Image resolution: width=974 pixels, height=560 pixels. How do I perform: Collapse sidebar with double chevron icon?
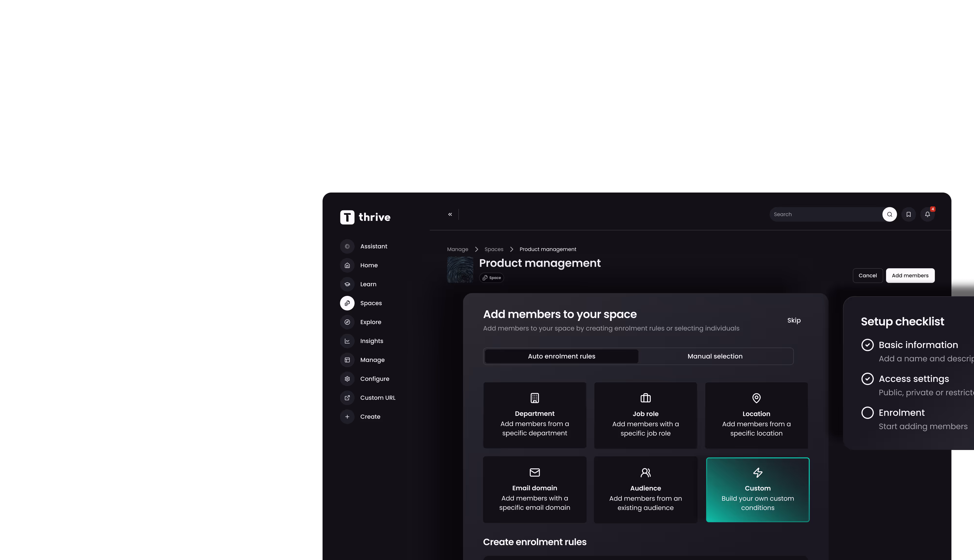pos(450,214)
